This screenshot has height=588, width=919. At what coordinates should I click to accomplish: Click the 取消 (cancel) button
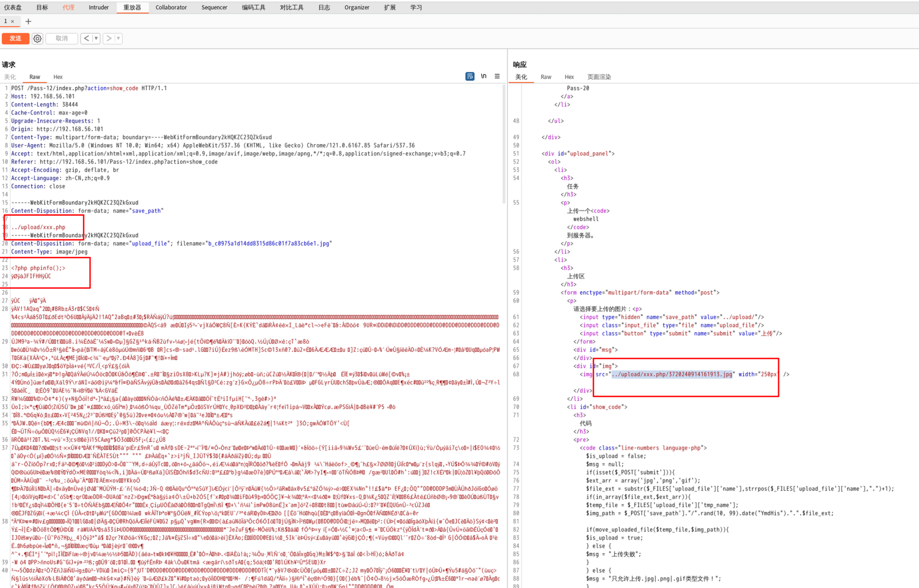coord(62,39)
